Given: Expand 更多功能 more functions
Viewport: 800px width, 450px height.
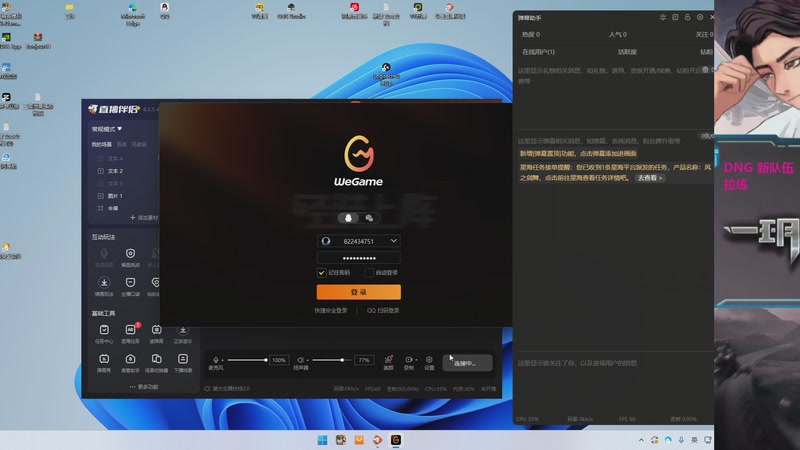Looking at the screenshot, I should click(x=144, y=387).
